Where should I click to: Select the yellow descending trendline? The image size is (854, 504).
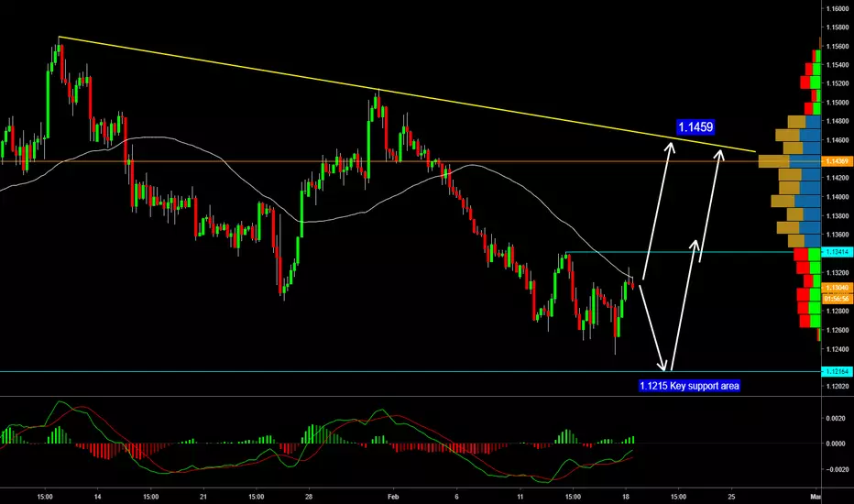pos(409,94)
